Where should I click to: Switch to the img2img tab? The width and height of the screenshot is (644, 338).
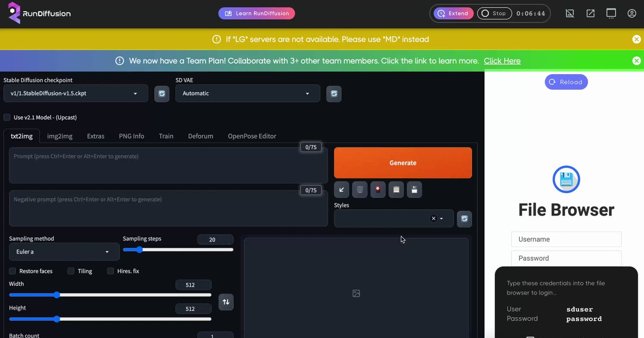[60, 136]
